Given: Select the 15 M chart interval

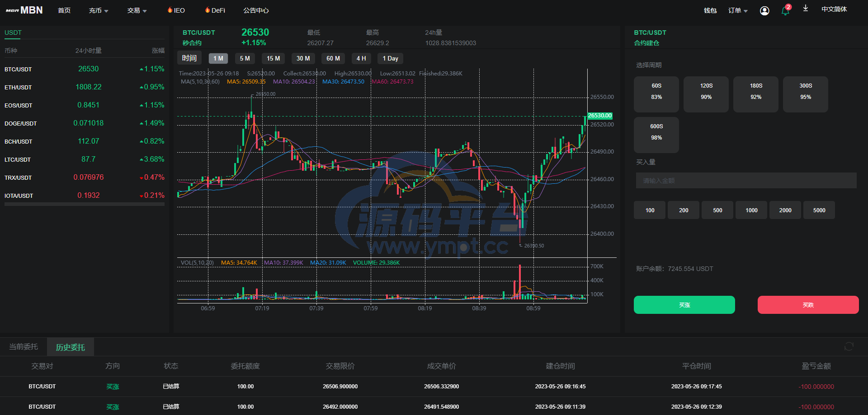Looking at the screenshot, I should [x=273, y=58].
